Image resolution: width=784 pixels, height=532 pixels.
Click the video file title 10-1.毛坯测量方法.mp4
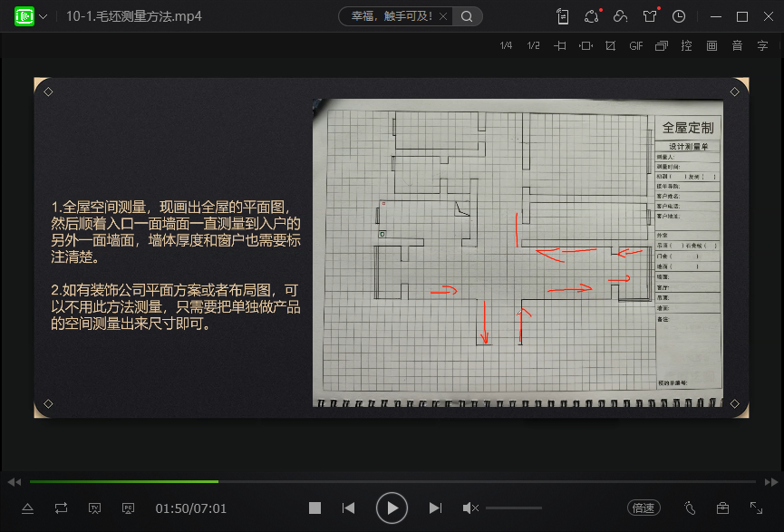(x=134, y=16)
